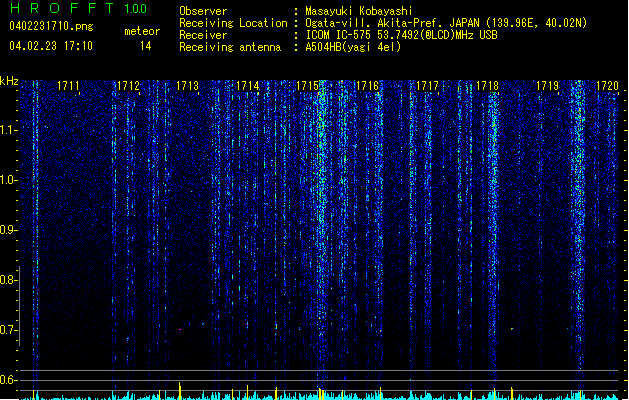Viewport: 629px width, 400px height.
Task: Click the 1718 time marker
Action: (x=487, y=86)
